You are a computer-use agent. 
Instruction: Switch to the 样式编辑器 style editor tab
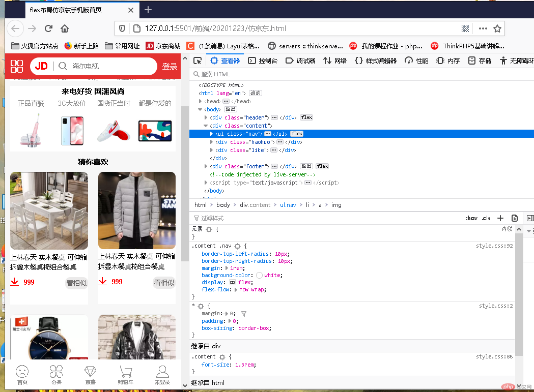(376, 61)
